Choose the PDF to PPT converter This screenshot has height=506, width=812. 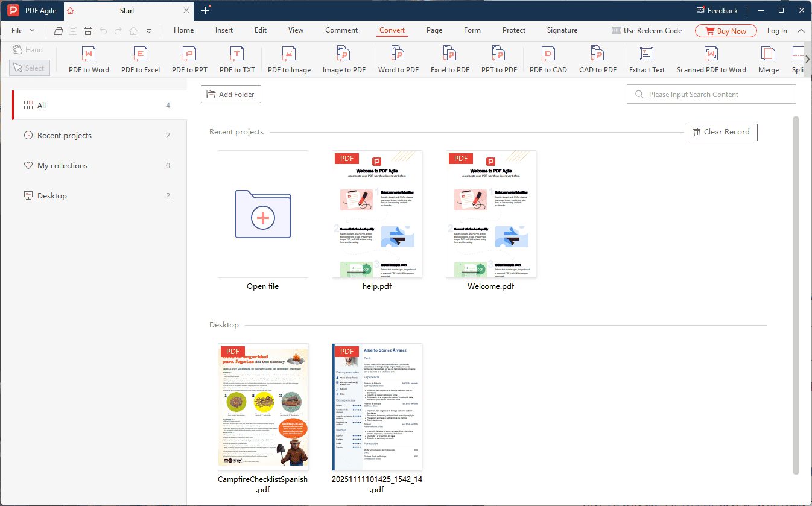point(189,59)
